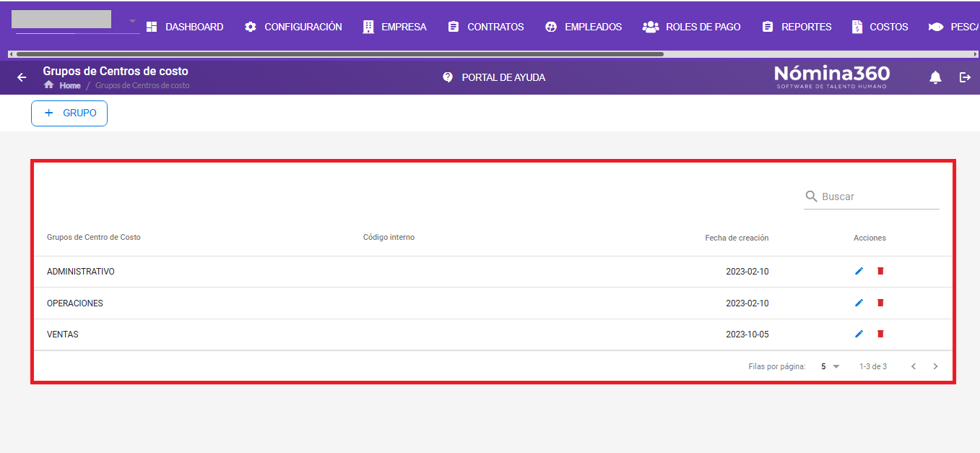Open the rows per page dropdown

(x=831, y=366)
